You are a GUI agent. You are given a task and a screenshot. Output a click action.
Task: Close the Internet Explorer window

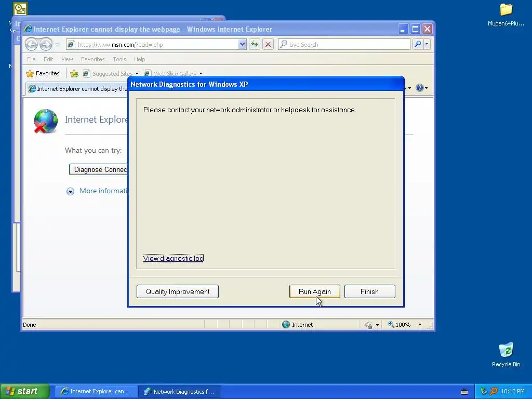tap(427, 29)
